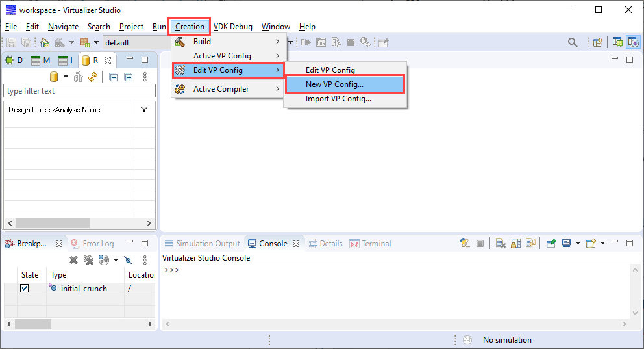Switch to the Terminal tab
Image resolution: width=644 pixels, height=349 pixels.
click(371, 243)
